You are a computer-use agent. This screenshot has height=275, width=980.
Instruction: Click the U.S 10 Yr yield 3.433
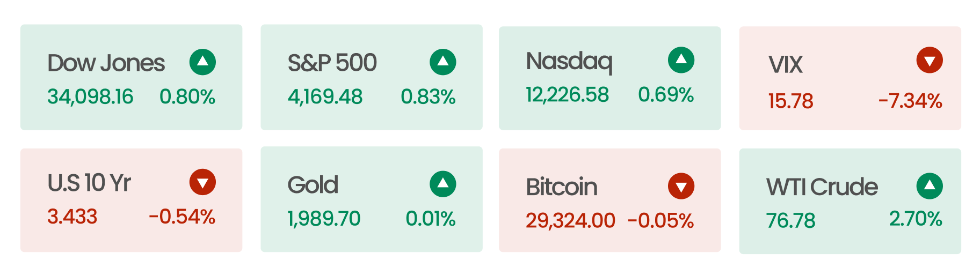point(72,217)
